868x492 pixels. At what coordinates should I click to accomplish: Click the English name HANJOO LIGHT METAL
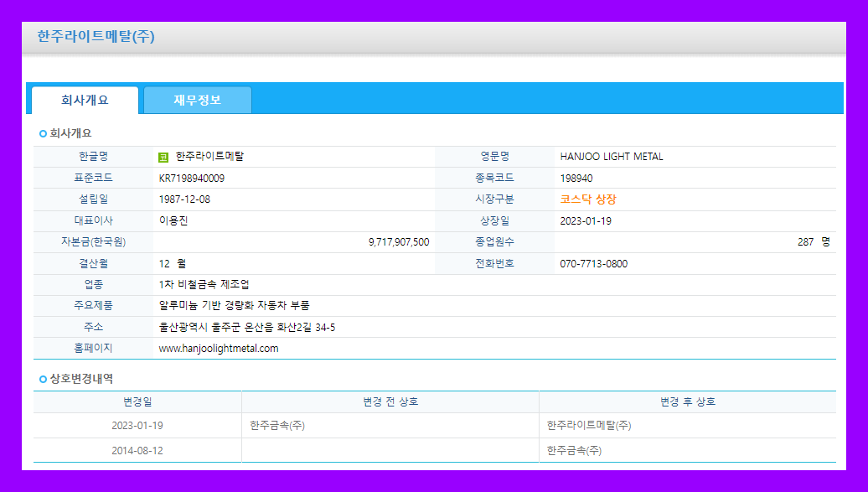point(612,157)
